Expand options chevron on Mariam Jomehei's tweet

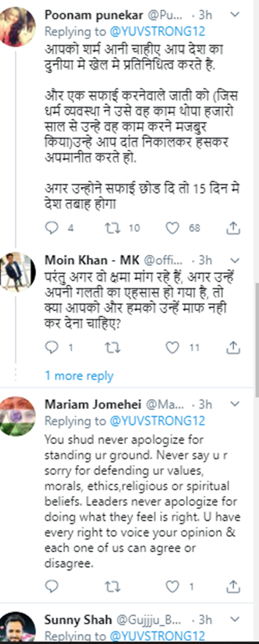pos(235,404)
